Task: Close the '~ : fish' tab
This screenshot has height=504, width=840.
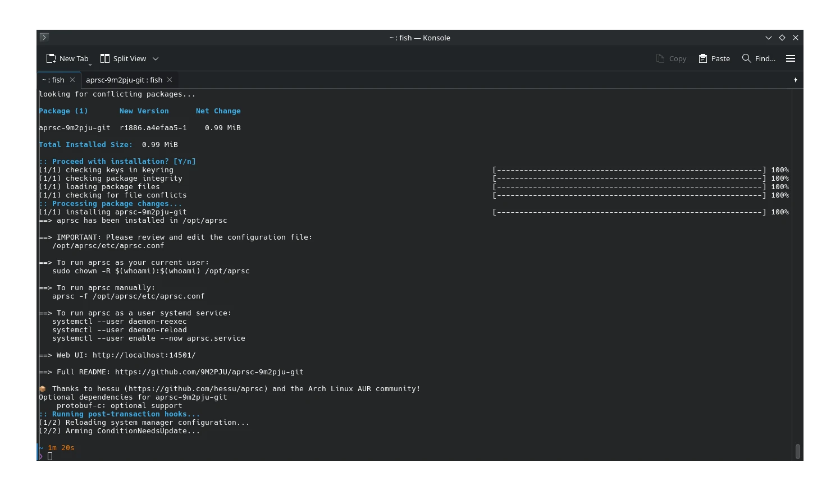Action: click(72, 80)
